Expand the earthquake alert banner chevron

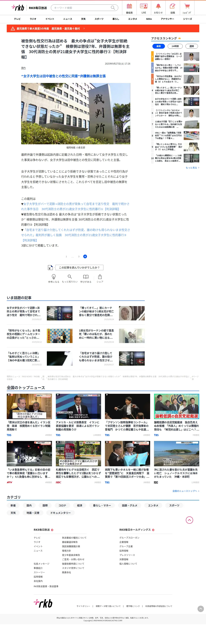[84, 29]
